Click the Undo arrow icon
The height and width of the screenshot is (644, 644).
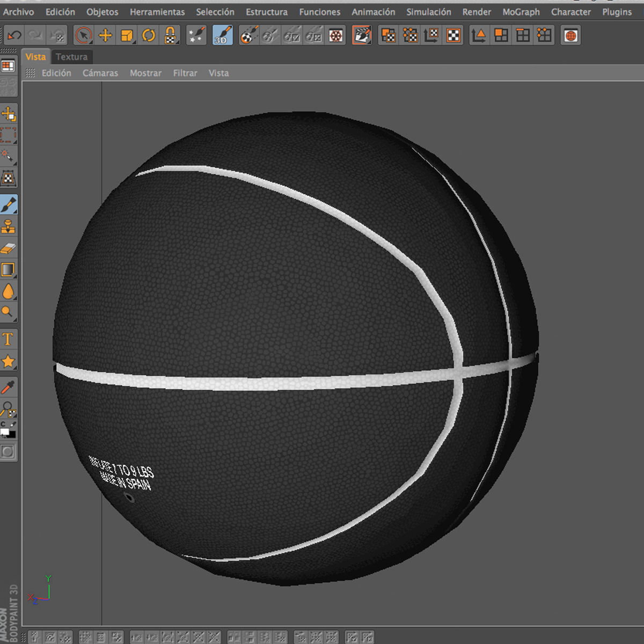coord(14,35)
